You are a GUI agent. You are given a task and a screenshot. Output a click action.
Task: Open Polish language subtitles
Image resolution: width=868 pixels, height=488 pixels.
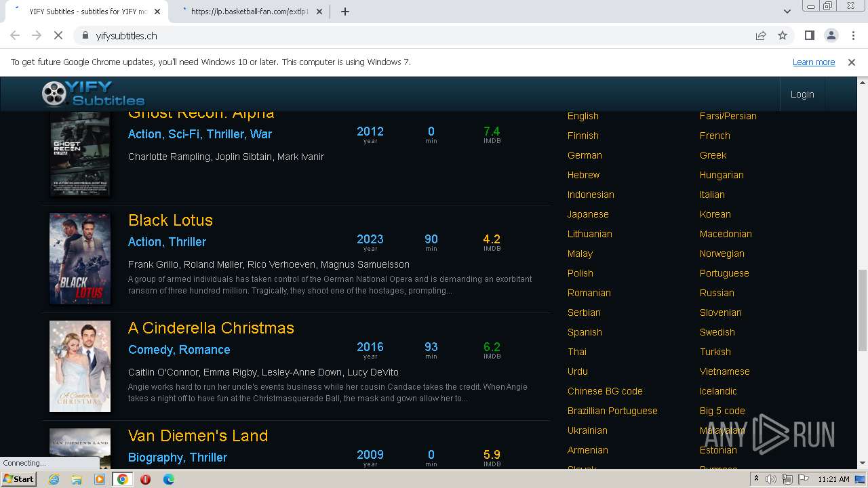580,273
